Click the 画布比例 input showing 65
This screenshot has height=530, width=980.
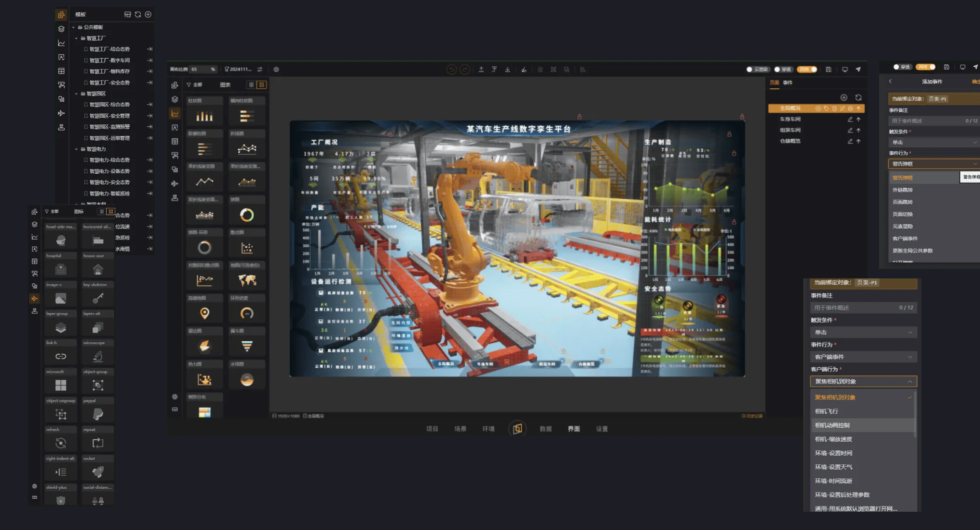[x=203, y=70]
